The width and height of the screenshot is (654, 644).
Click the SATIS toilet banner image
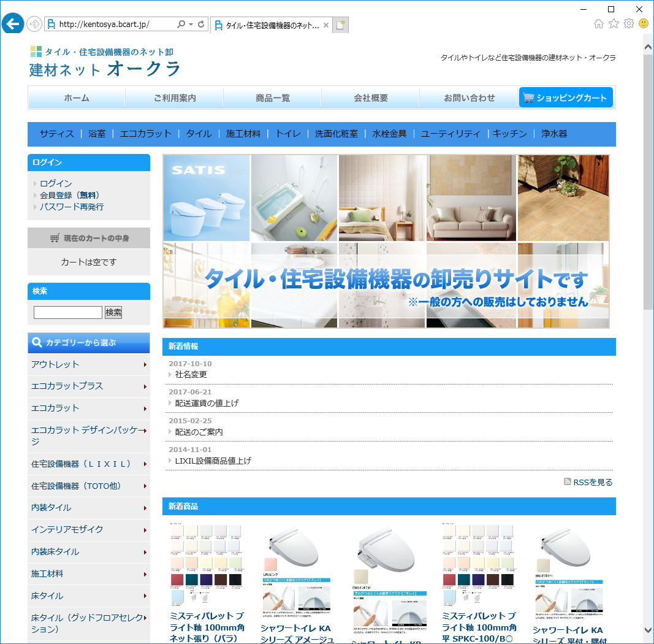(207, 198)
